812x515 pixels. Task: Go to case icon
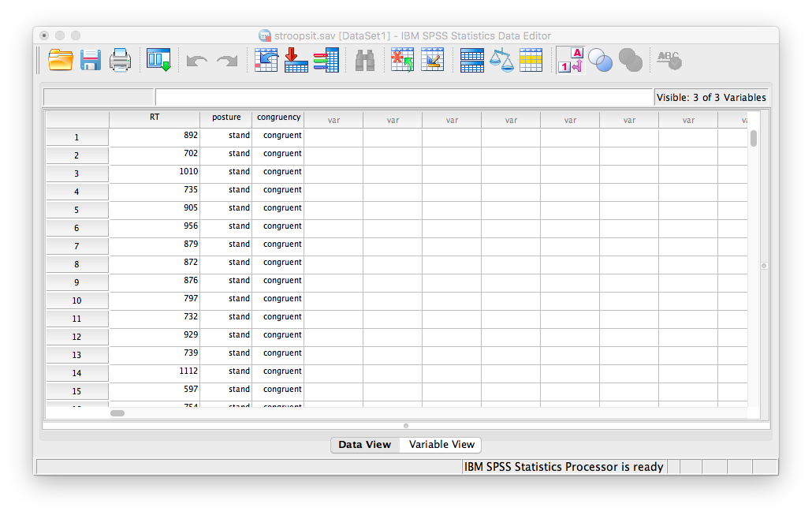tap(266, 60)
